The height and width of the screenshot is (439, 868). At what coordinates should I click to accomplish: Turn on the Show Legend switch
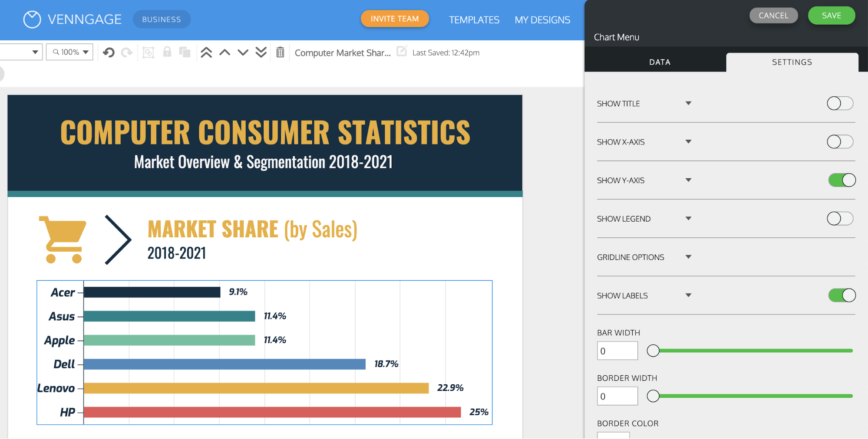pyautogui.click(x=840, y=219)
